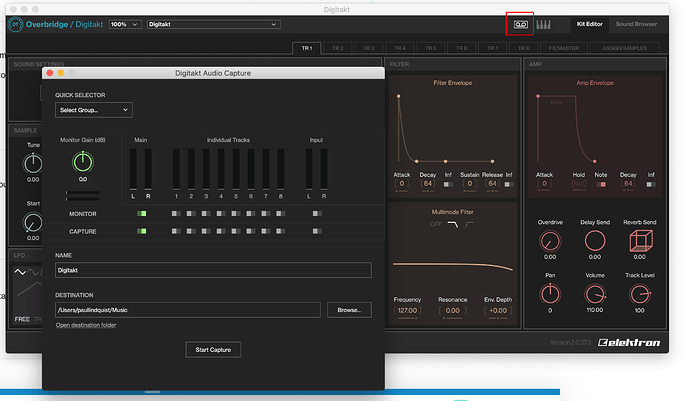
Task: Toggle Monitor for Main output
Action: [x=141, y=213]
